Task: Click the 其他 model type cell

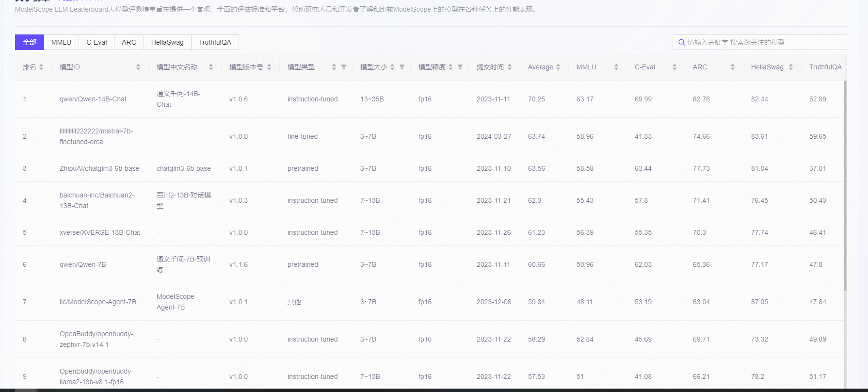Action: point(294,302)
